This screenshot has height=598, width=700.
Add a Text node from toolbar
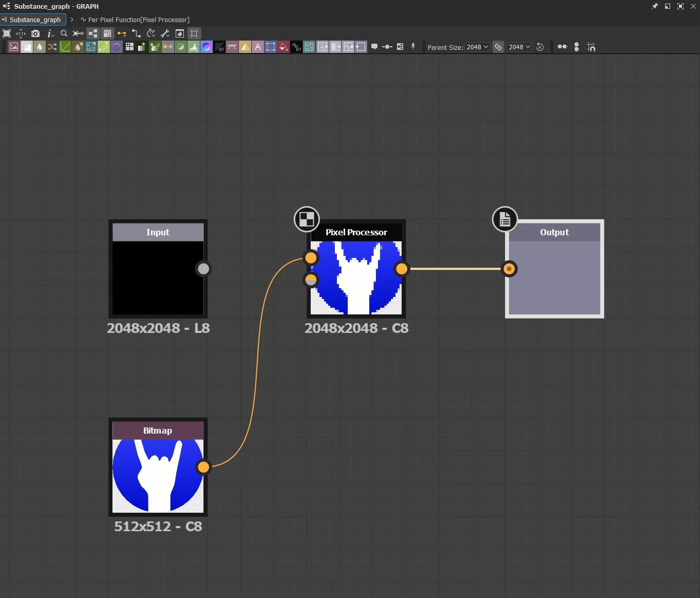pyautogui.click(x=258, y=47)
